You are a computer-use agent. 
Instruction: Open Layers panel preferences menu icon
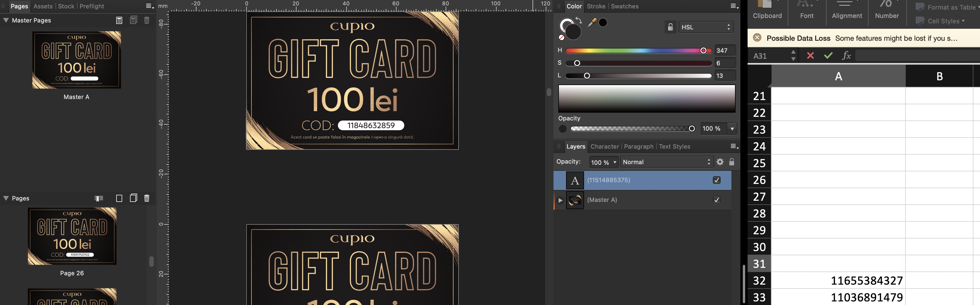734,147
